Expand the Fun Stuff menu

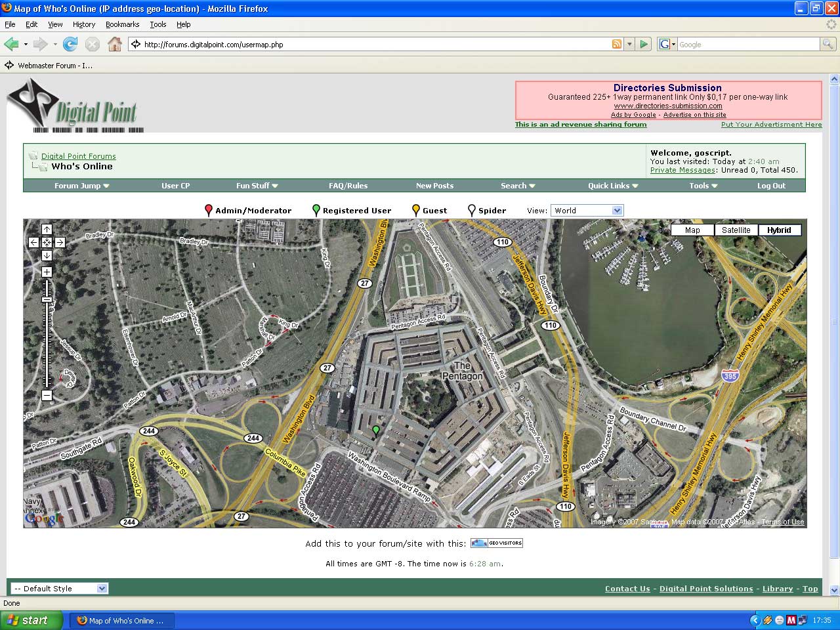(257, 186)
